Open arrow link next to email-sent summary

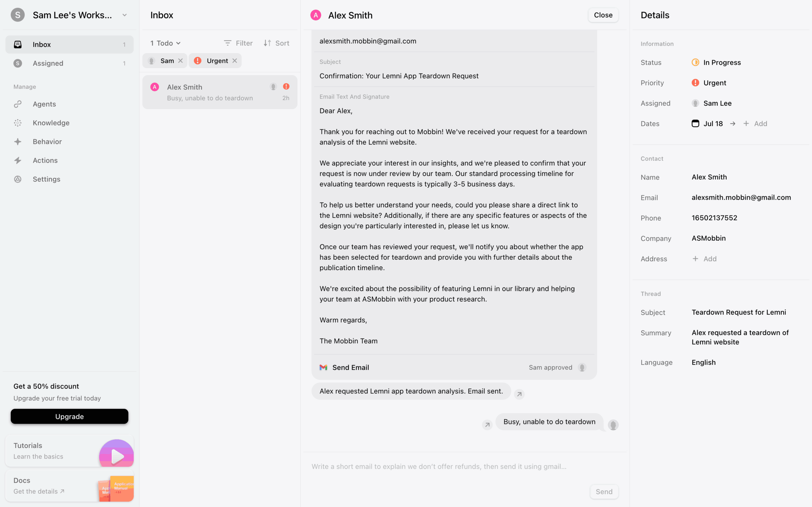(x=519, y=394)
